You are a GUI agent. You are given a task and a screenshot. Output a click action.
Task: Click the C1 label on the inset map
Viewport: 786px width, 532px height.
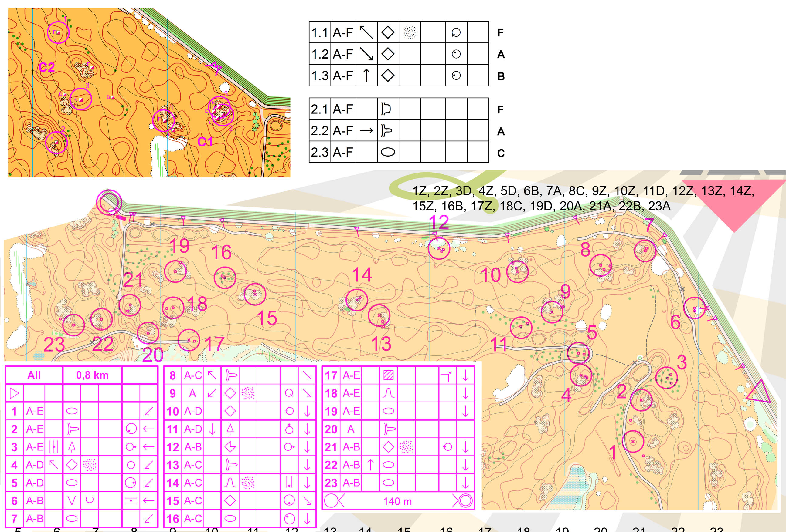[x=205, y=142]
